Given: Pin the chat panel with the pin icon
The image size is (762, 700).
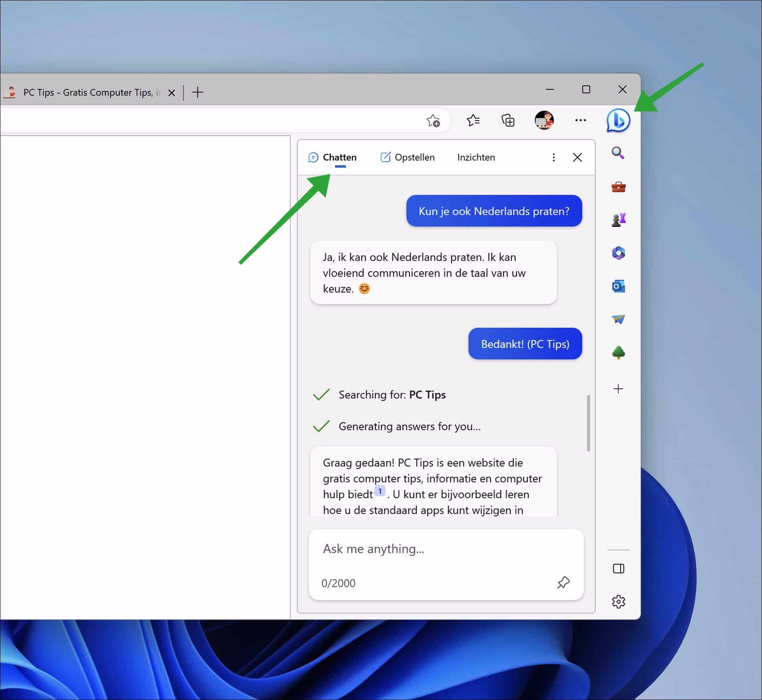Looking at the screenshot, I should [563, 583].
